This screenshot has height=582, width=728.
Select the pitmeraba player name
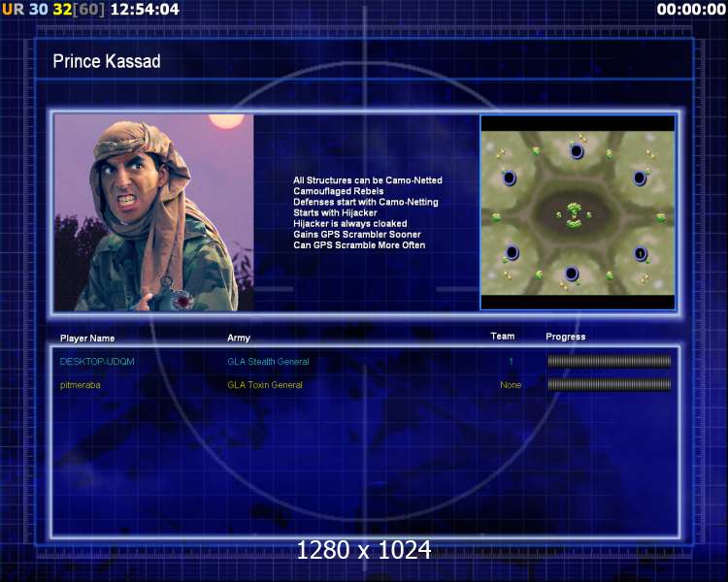(x=81, y=385)
